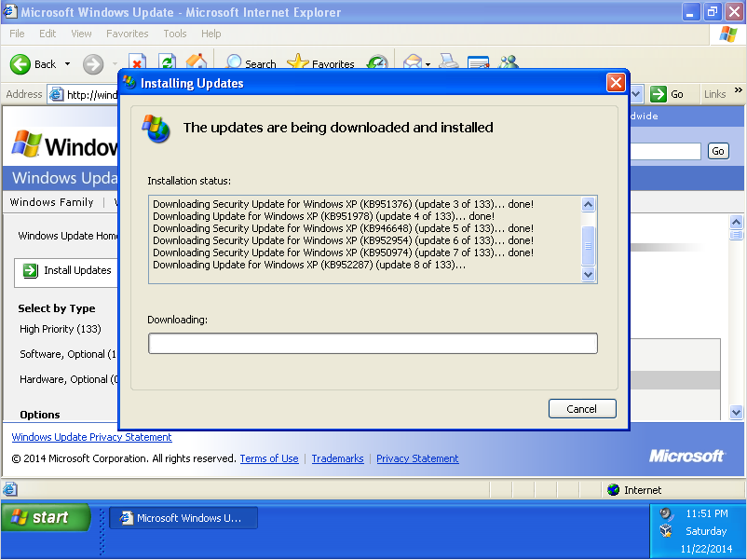Click Install Updates green arrow icon
The height and width of the screenshot is (560, 747).
click(x=31, y=271)
